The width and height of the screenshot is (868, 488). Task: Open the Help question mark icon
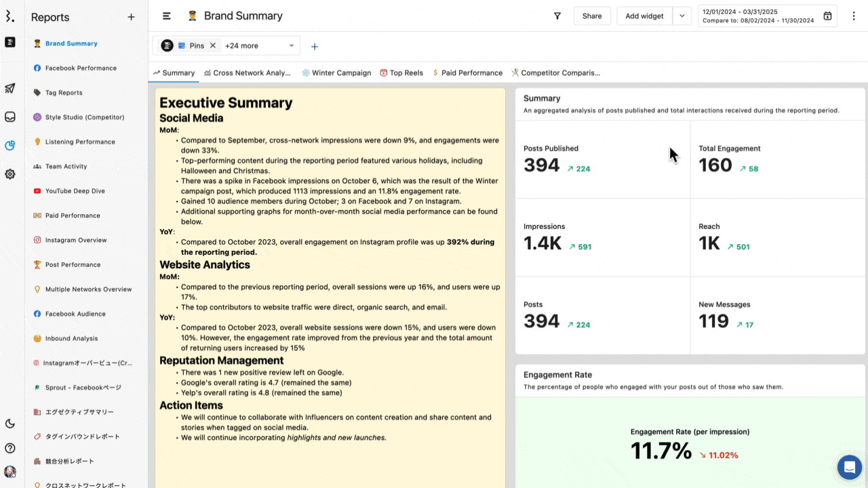[10, 448]
